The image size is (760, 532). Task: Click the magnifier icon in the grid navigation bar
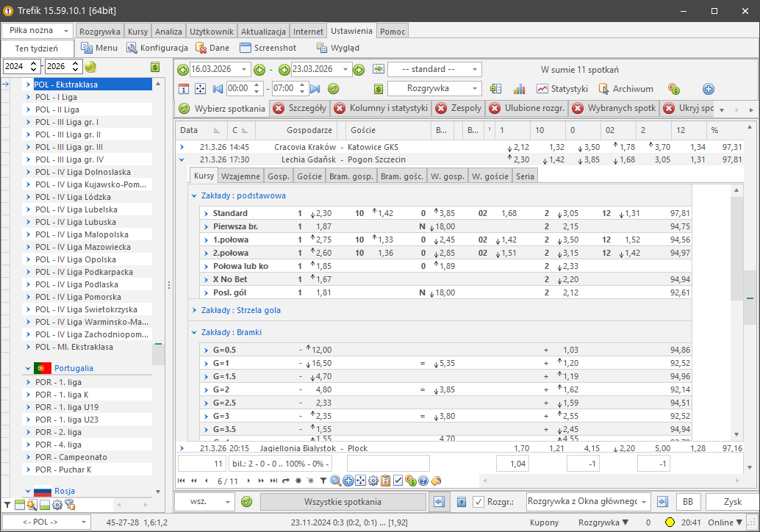point(336,481)
